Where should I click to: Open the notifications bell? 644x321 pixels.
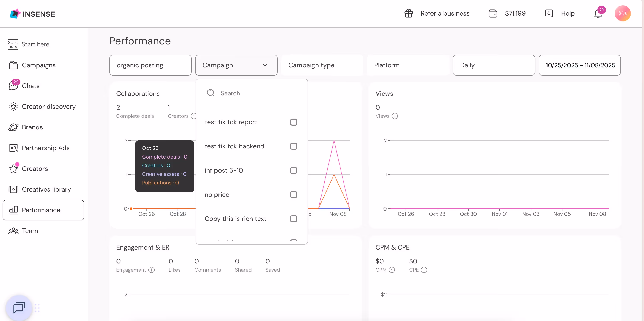598,13
